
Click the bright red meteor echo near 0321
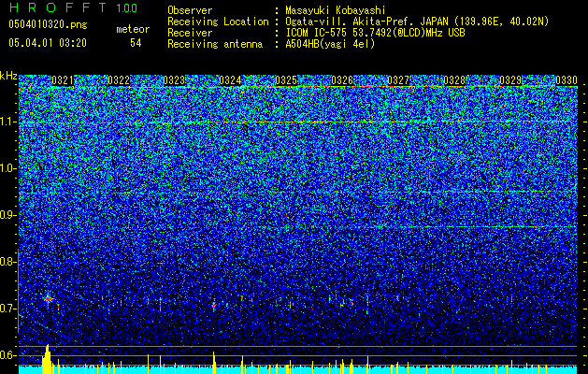pyautogui.click(x=48, y=299)
